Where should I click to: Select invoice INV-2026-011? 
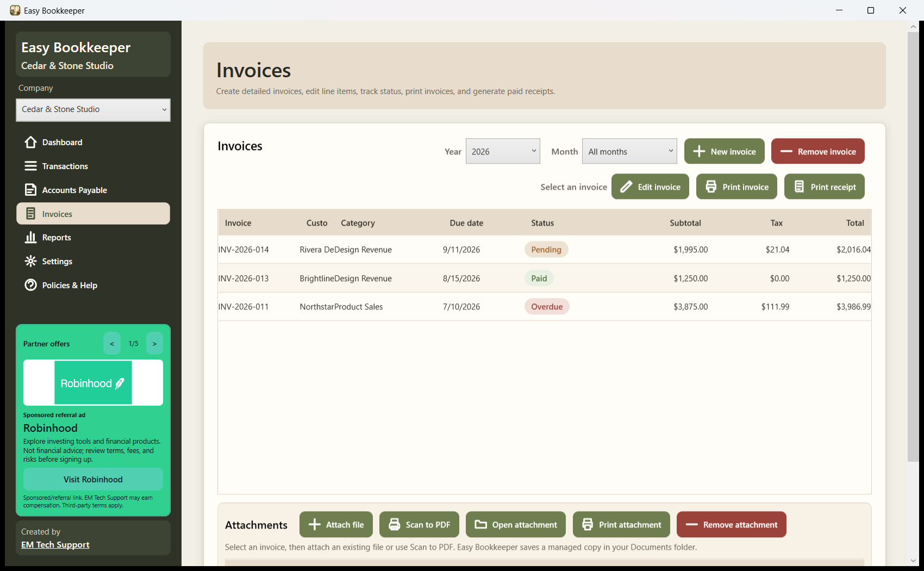[x=545, y=307]
